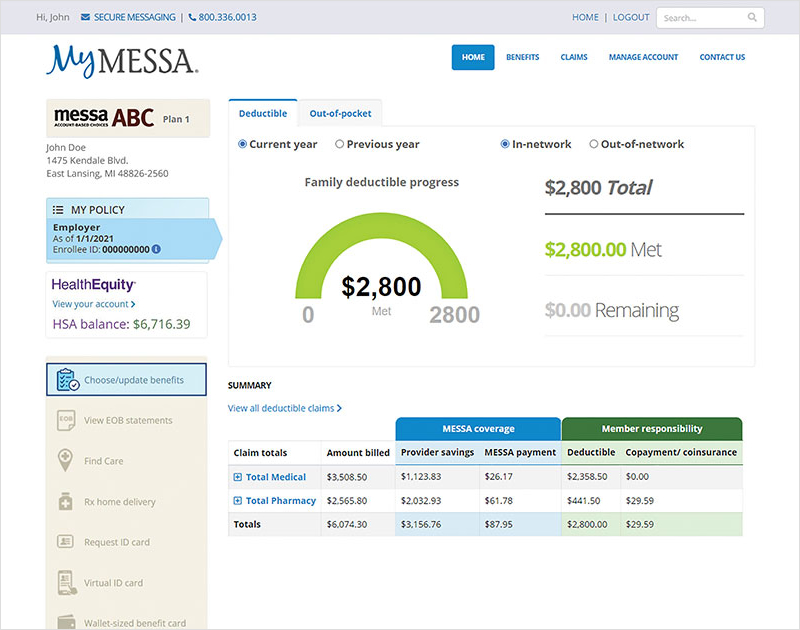Click the Request ID card icon

67,541
